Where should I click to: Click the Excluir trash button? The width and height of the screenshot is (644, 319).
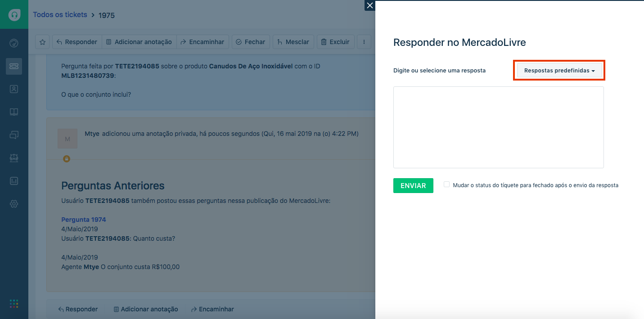[x=336, y=42]
